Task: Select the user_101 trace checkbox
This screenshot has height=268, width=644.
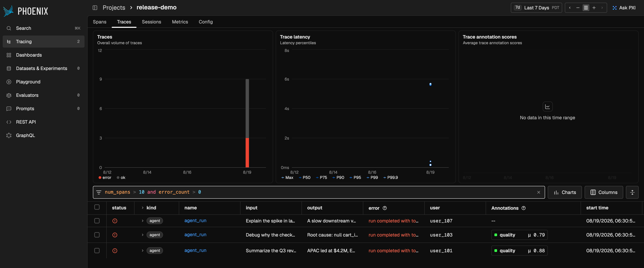Action: (97, 251)
